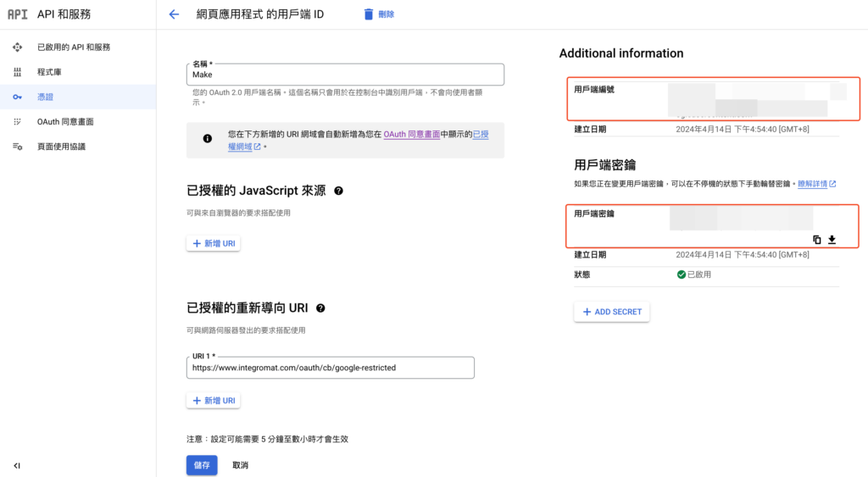Image resolution: width=868 pixels, height=477 pixels.
Task: Click the green 已啟用 status check icon
Action: tap(681, 275)
